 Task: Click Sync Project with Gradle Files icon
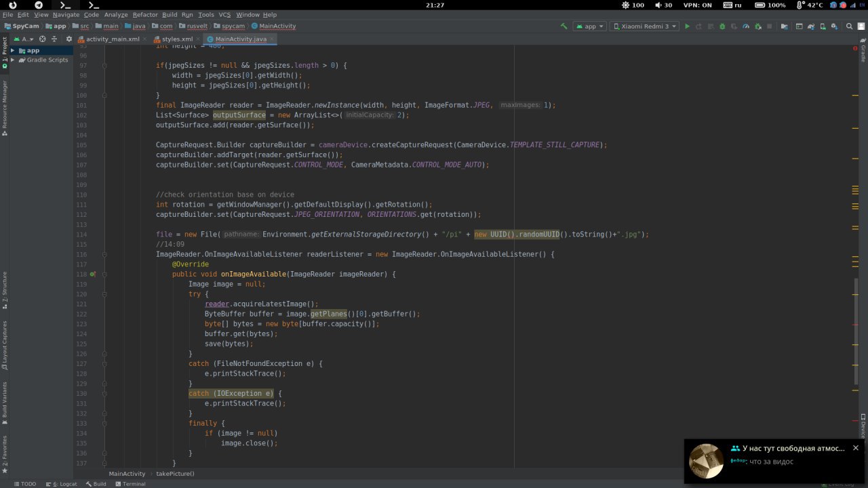tap(810, 26)
